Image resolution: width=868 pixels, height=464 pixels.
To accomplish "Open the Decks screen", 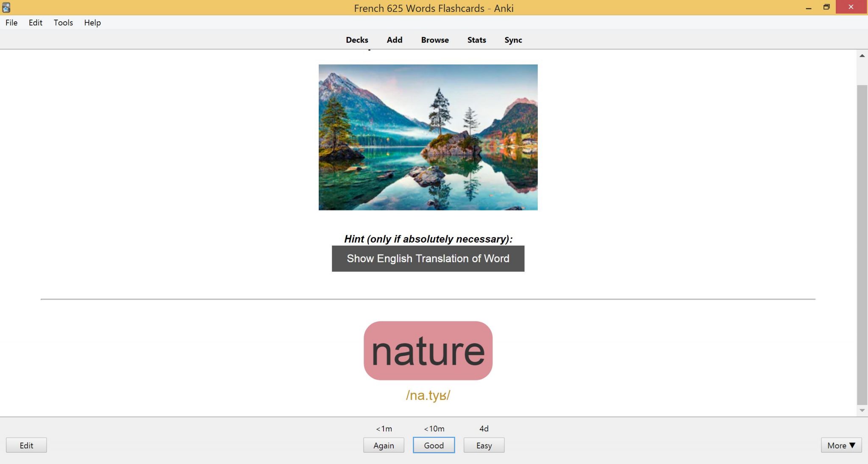I will coord(356,39).
